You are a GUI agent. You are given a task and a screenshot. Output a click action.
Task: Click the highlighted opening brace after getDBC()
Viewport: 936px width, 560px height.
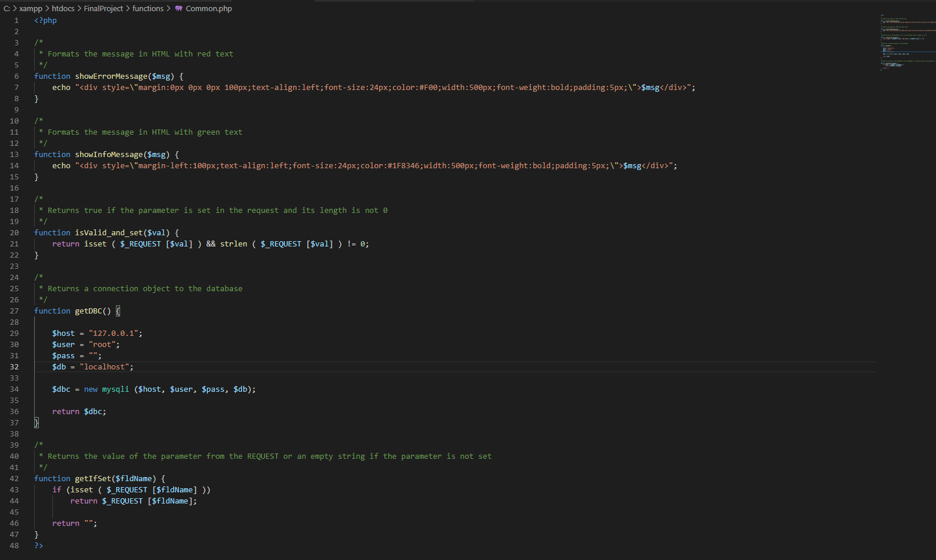pos(118,311)
